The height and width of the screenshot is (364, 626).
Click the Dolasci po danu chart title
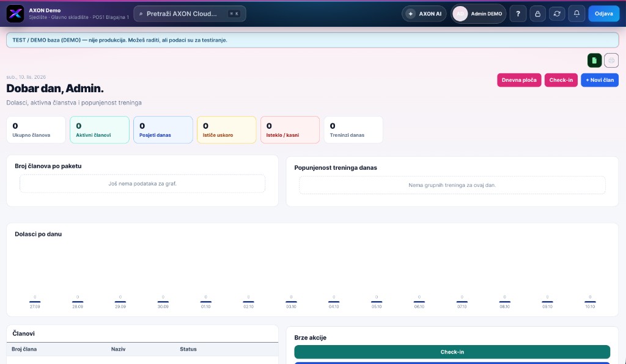tap(39, 234)
